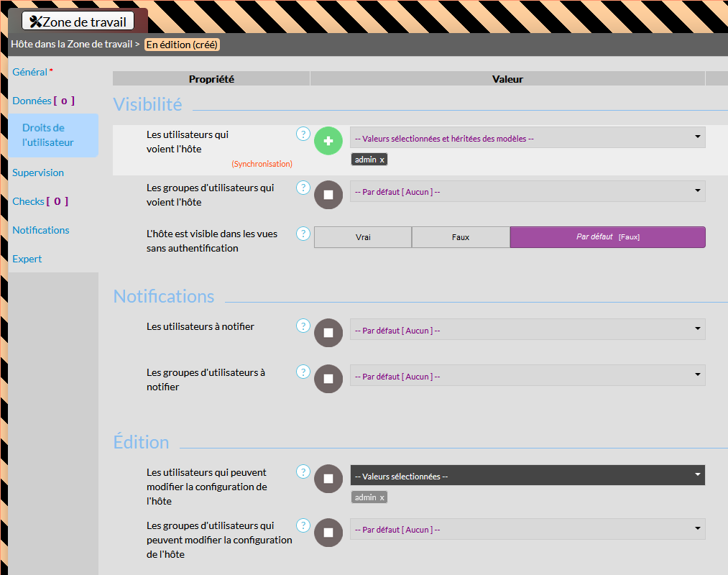728x575 pixels.
Task: Open the Supervision tab
Action: [x=38, y=172]
